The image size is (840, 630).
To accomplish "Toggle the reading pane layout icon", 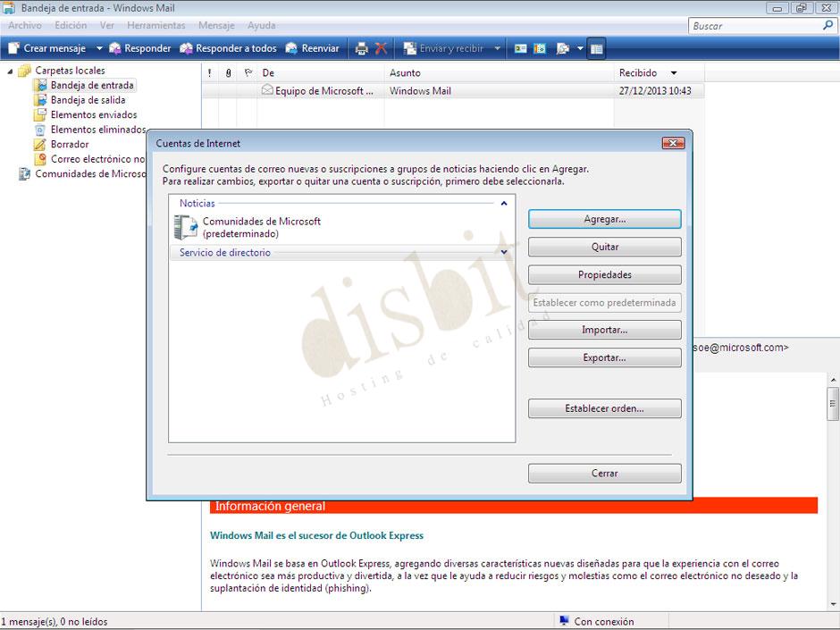I will (596, 48).
